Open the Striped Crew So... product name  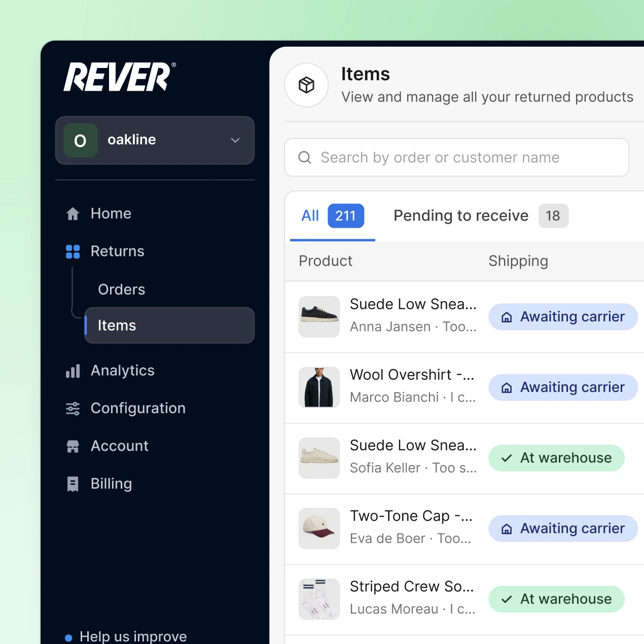(x=412, y=587)
